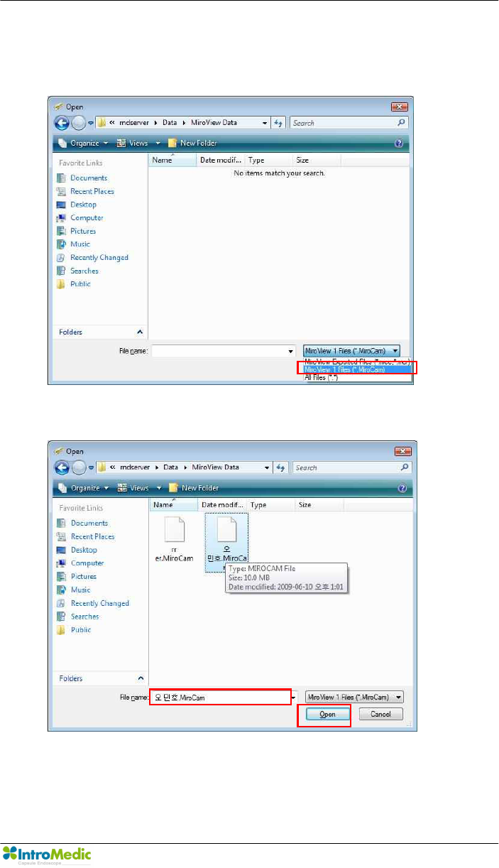The image size is (499, 868).
Task: Select Desktop in the upper dialog's Favorite Links
Action: [83, 205]
